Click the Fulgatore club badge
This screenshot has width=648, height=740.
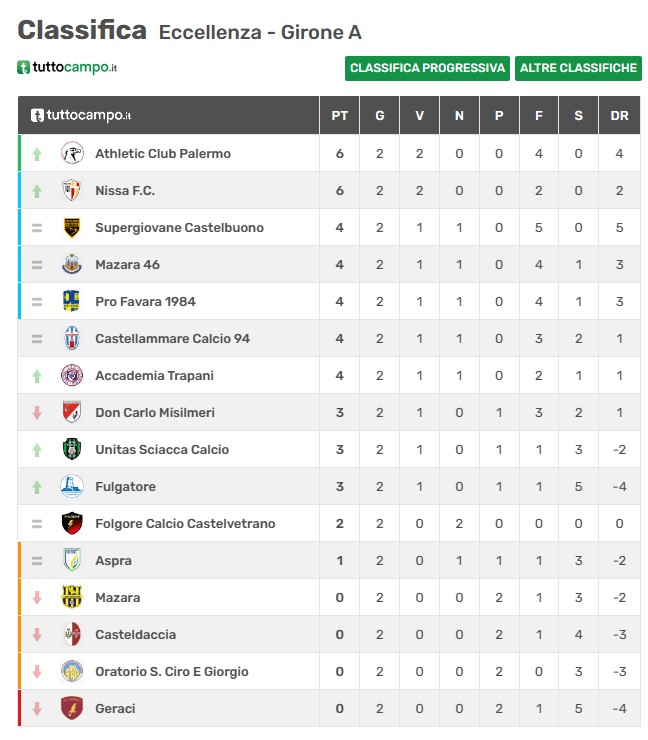[x=72, y=487]
